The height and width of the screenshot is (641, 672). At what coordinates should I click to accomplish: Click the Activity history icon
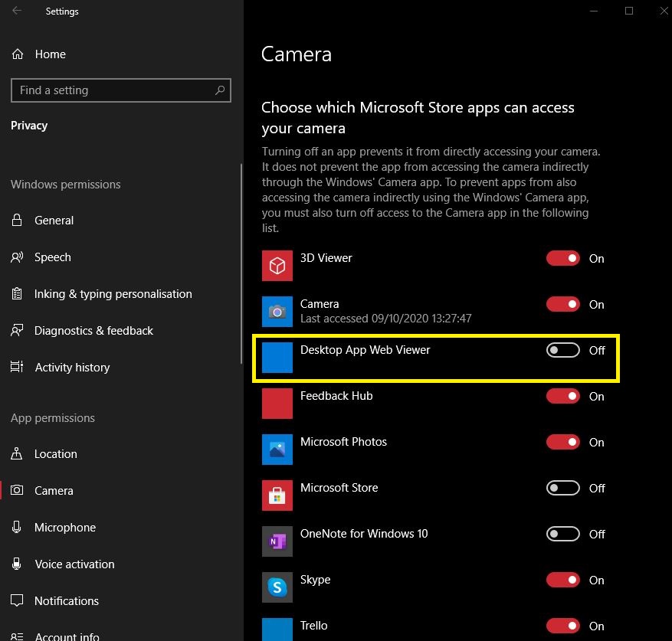pyautogui.click(x=17, y=367)
